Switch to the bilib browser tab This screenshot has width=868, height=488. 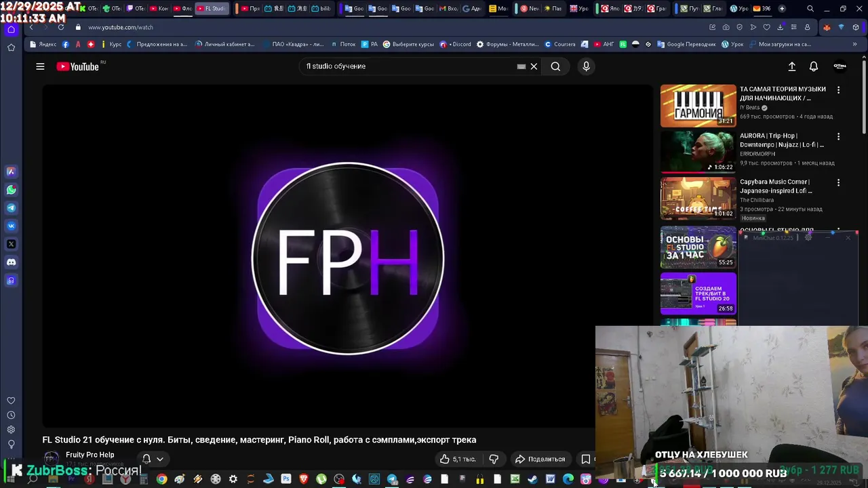(321, 9)
